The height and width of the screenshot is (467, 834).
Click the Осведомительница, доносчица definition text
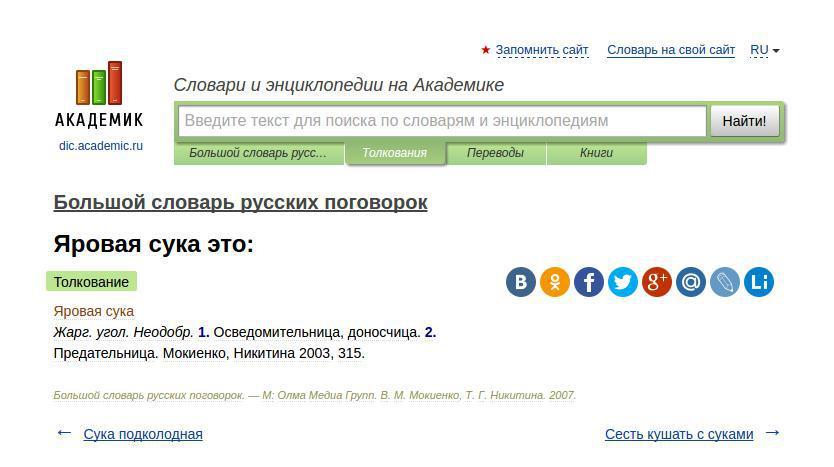pos(317,332)
